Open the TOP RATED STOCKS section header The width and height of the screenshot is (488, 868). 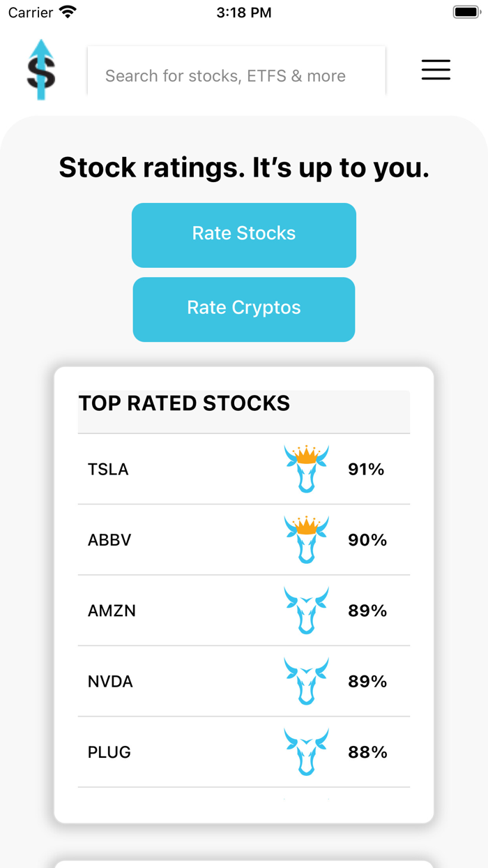click(x=185, y=403)
